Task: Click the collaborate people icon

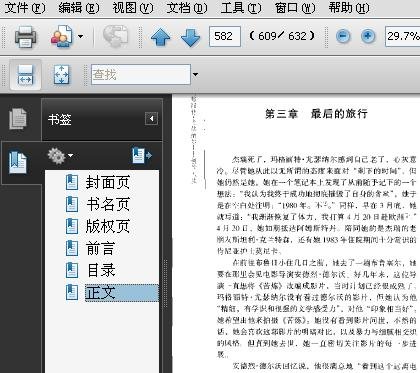Action: coord(62,36)
